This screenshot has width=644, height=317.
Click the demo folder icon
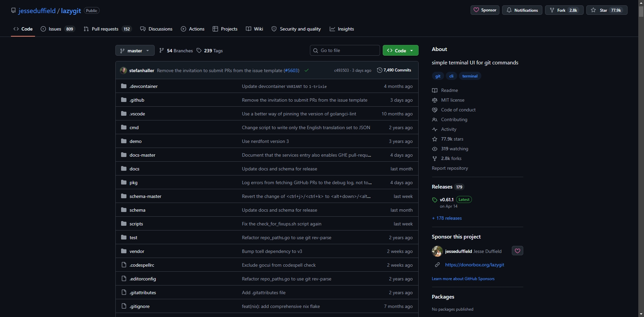(x=124, y=141)
